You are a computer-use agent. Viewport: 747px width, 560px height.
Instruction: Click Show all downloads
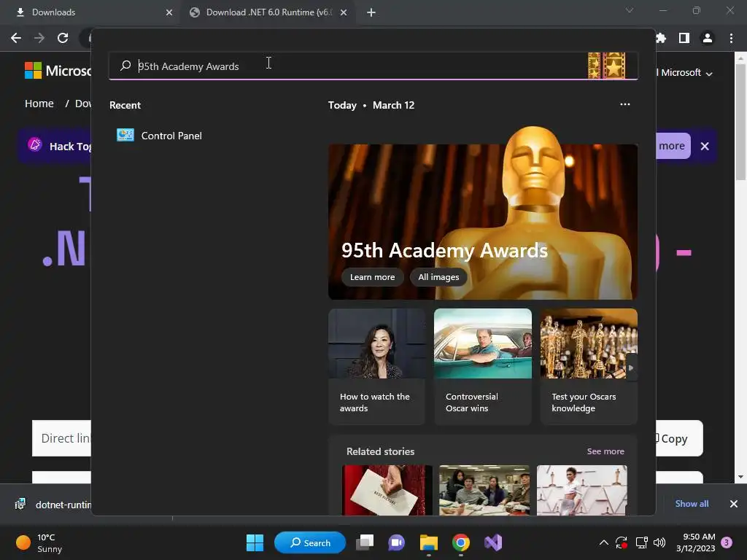[692, 503]
